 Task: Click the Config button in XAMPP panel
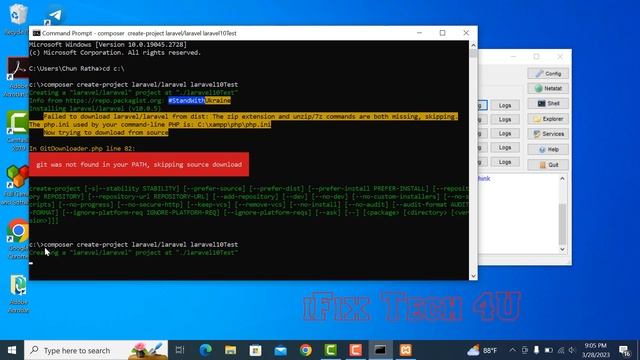pos(548,73)
